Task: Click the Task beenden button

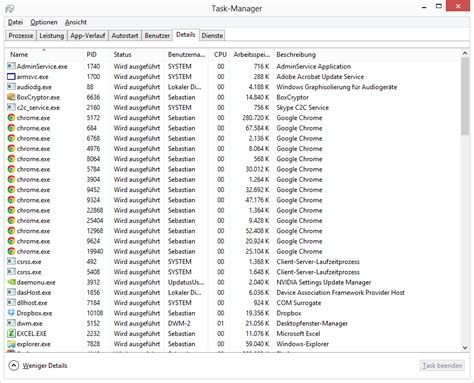Action: click(442, 366)
